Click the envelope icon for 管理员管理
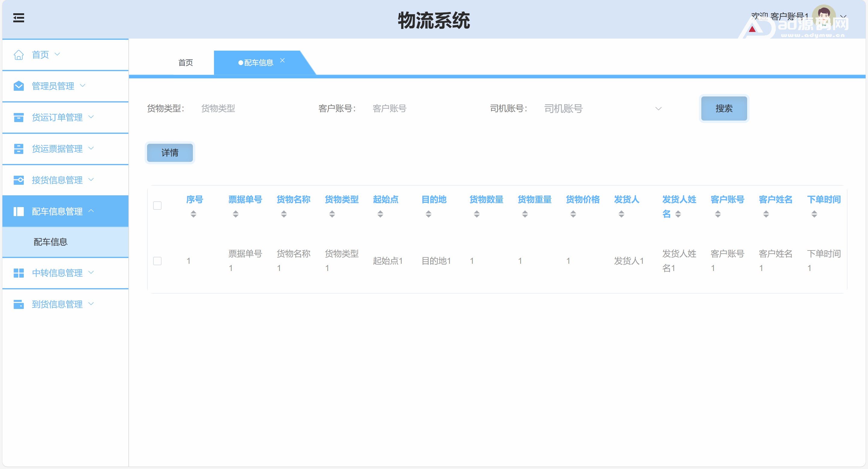The width and height of the screenshot is (868, 469). coord(18,86)
